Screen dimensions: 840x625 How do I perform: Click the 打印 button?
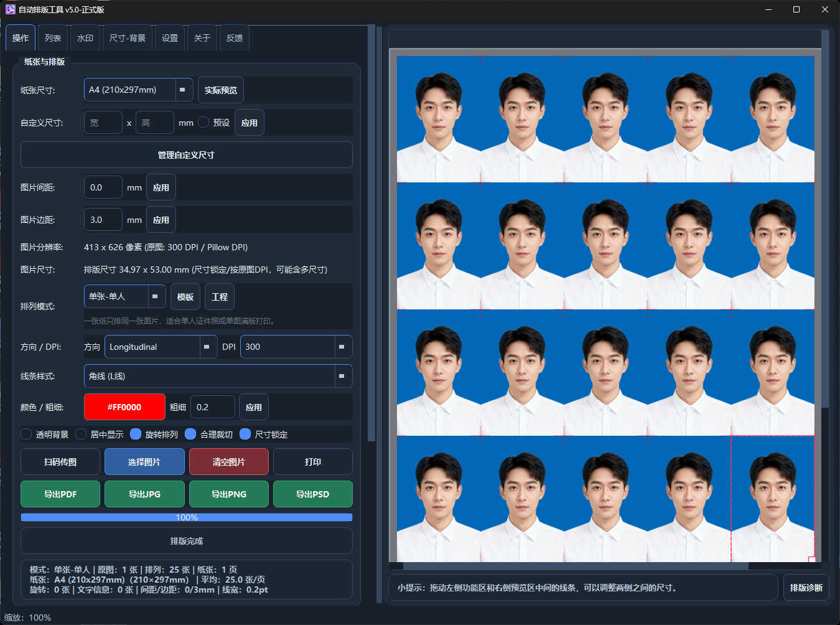pos(313,462)
